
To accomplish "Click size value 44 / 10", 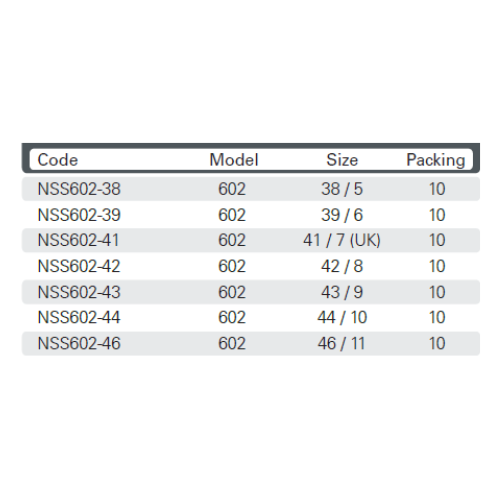I will pyautogui.click(x=342, y=317).
